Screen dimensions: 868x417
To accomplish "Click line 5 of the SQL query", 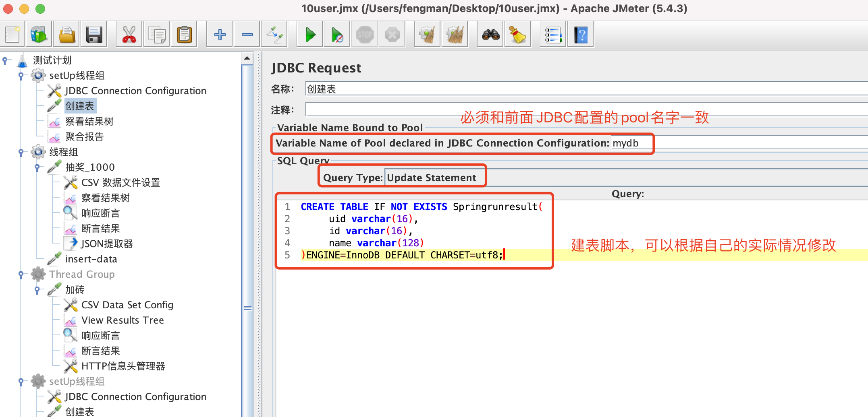I will pos(403,255).
